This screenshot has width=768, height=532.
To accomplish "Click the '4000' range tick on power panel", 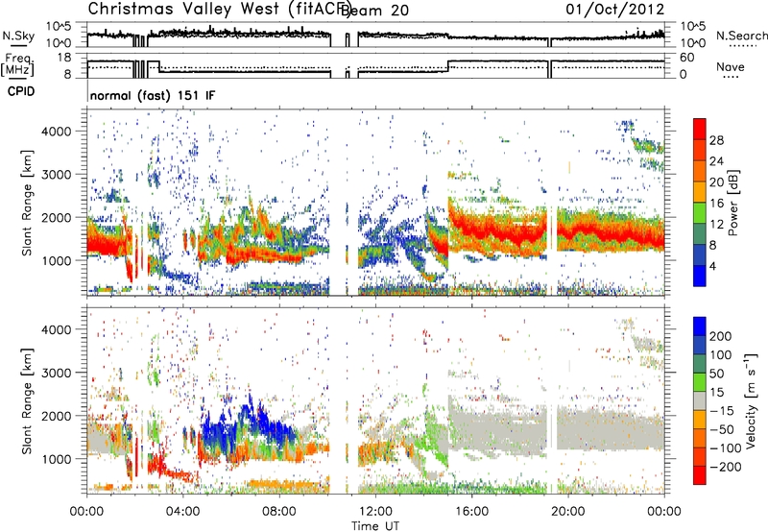I will pos(57,132).
